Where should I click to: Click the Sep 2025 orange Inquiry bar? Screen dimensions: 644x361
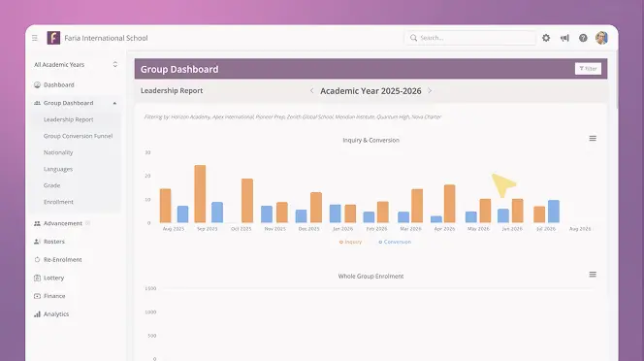pos(200,194)
